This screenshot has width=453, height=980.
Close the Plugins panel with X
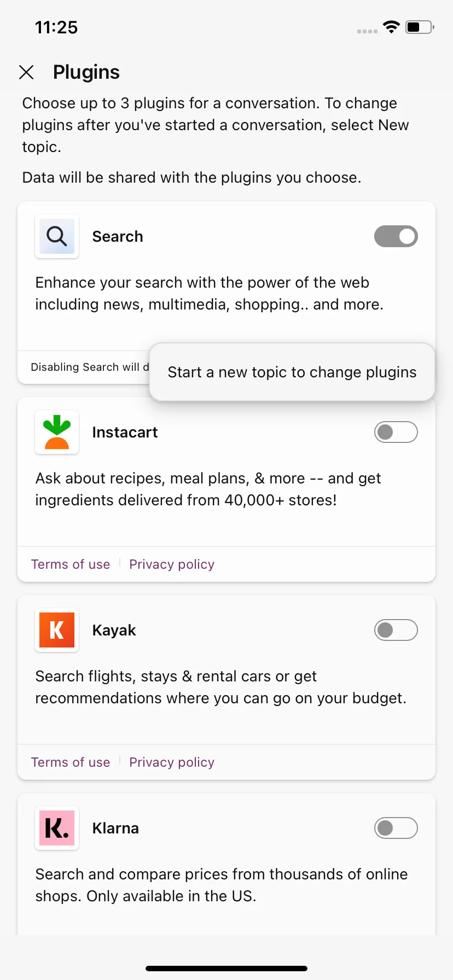(26, 72)
